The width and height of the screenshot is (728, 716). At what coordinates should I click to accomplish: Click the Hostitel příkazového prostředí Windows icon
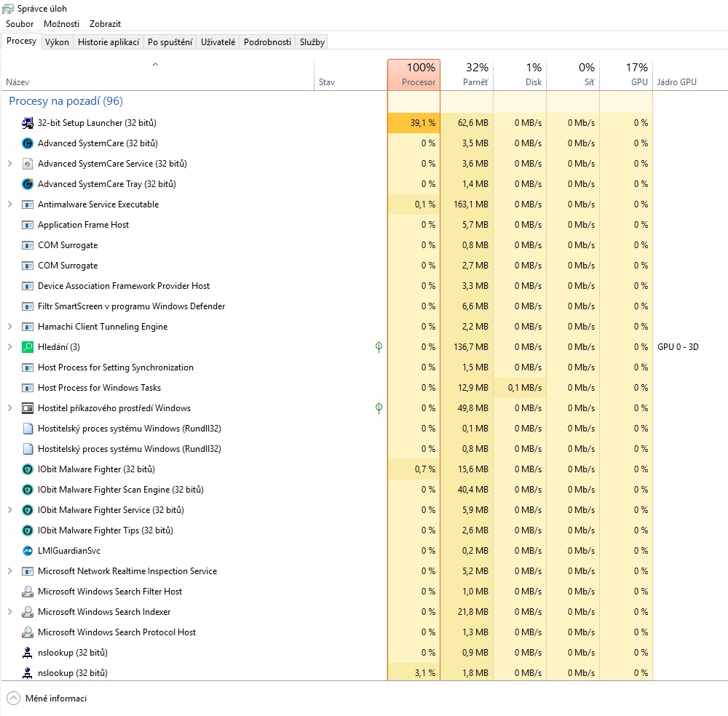tap(28, 408)
